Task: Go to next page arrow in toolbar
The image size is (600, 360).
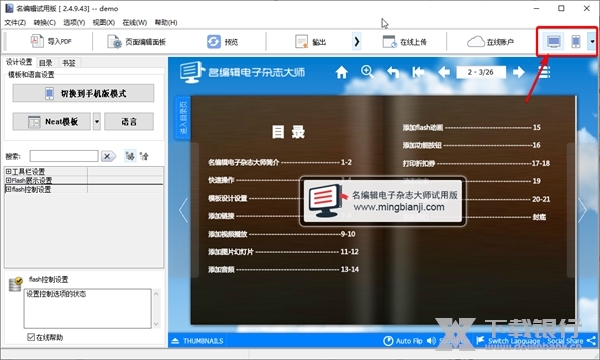Action: 518,72
